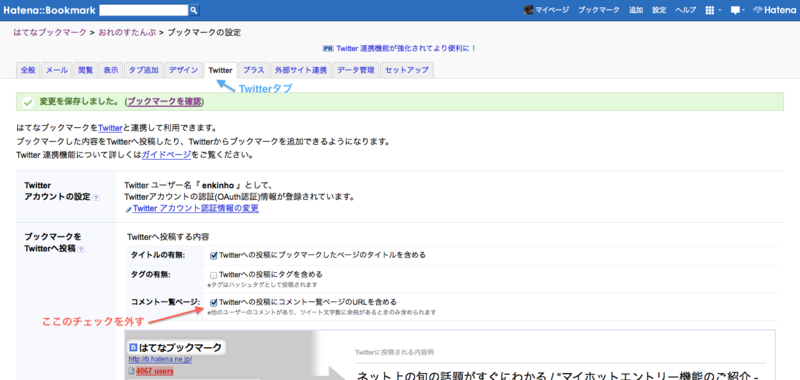Viewport: 800px width, 380px height.
Task: Switch to the セットアップ tab
Action: tap(407, 70)
